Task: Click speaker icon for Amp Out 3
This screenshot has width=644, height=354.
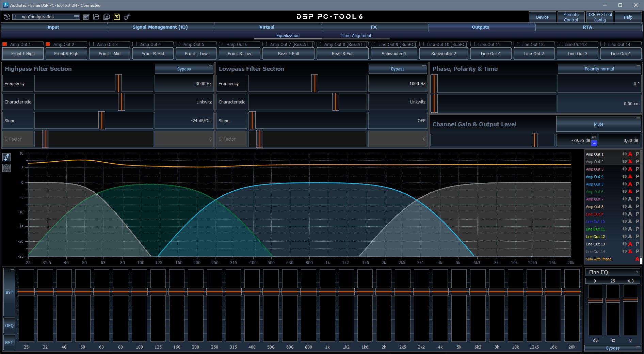Action: pos(624,169)
